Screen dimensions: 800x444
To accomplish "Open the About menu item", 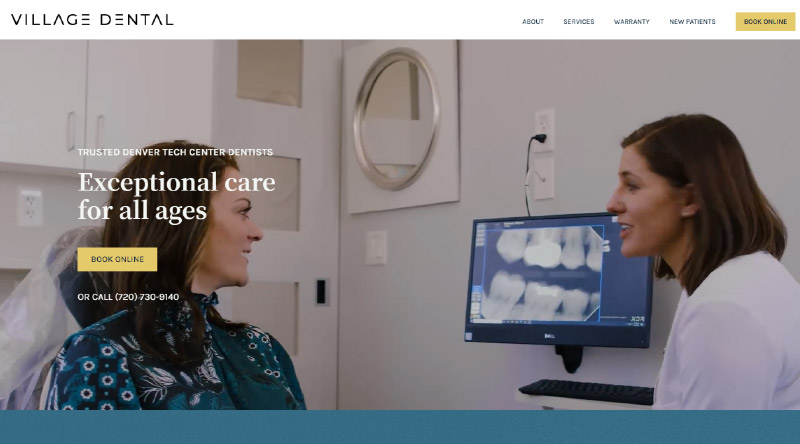I will tap(533, 21).
